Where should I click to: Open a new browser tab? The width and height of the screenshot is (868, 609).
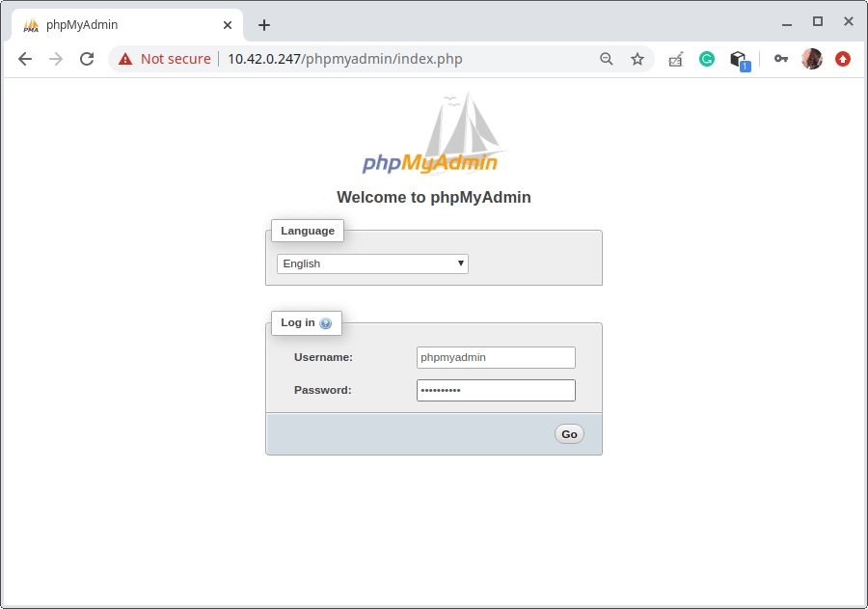264,25
